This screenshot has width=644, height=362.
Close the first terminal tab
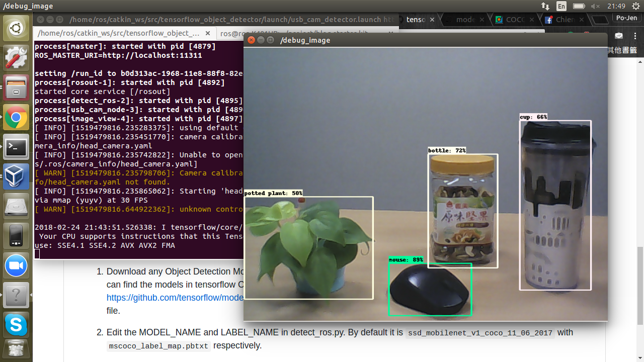tap(208, 33)
